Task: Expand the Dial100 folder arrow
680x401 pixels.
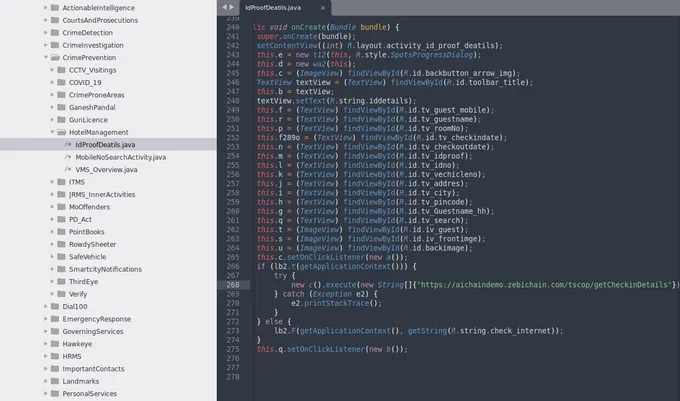Action: [46, 306]
